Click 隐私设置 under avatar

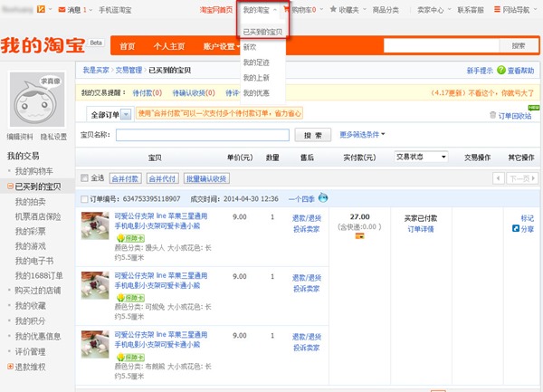53,137
